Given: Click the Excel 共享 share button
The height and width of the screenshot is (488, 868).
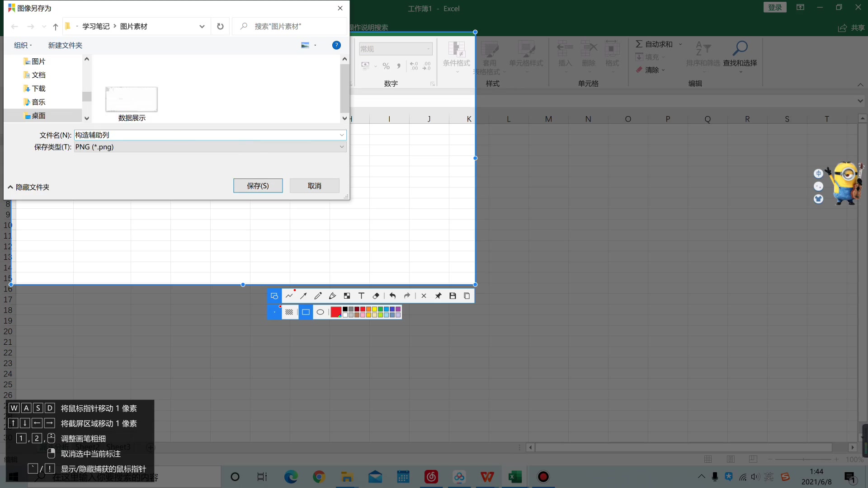Looking at the screenshot, I should [851, 28].
